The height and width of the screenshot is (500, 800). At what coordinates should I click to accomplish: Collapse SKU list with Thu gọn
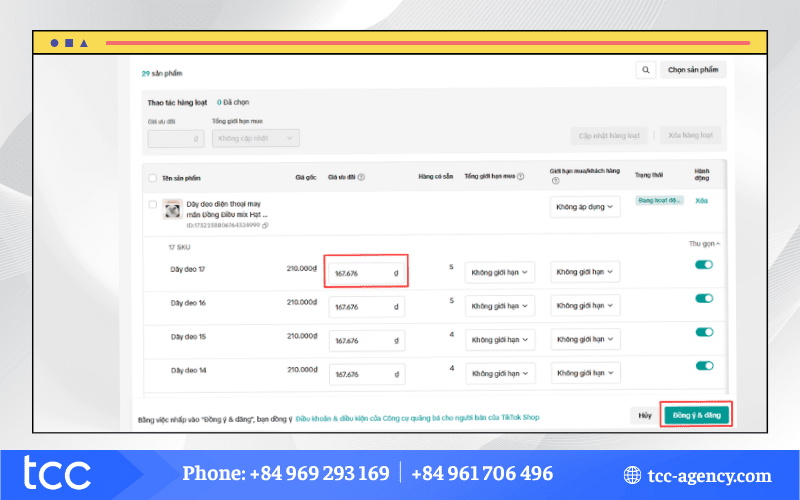point(704,243)
